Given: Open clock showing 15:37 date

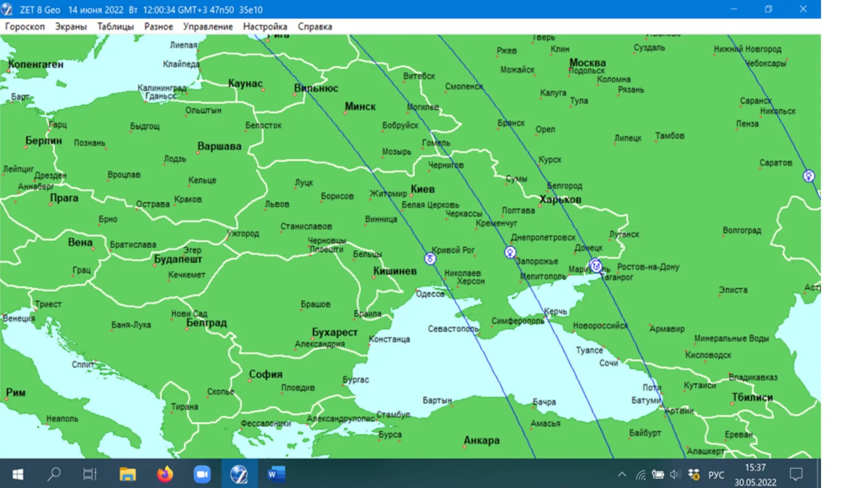Looking at the screenshot, I should 755,474.
